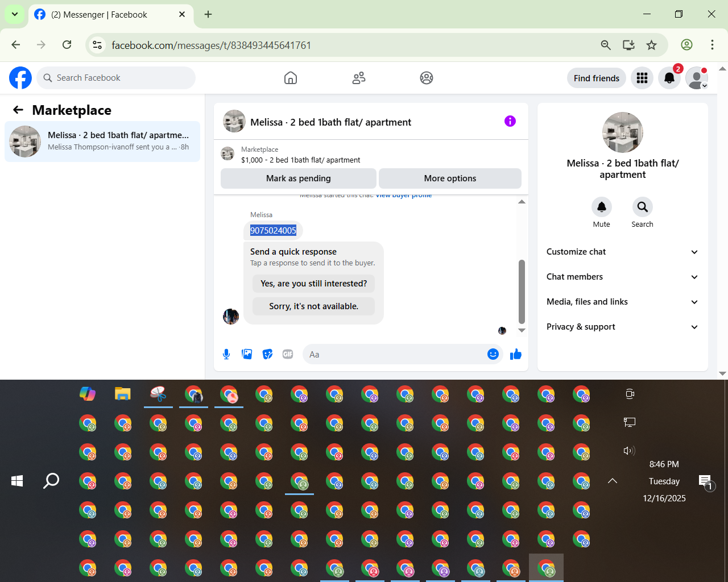Viewport: 728px width, 582px height.
Task: Click the chat scrollbar down arrow
Action: click(522, 330)
